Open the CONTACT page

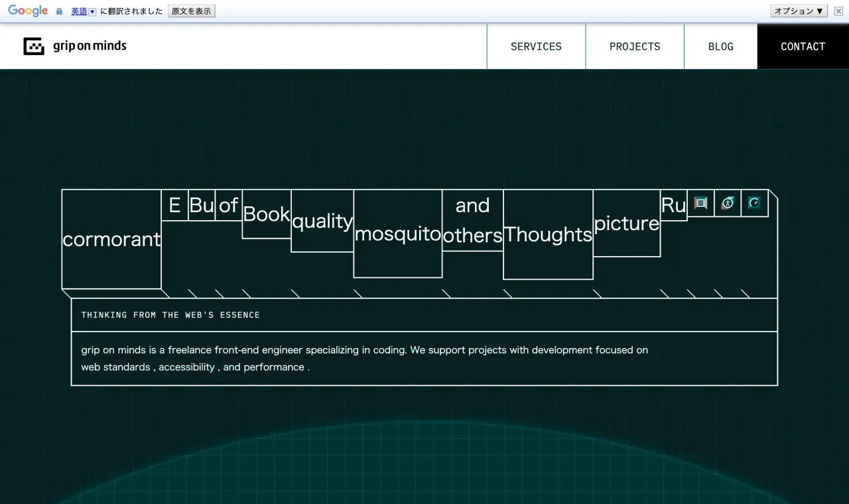(x=803, y=46)
